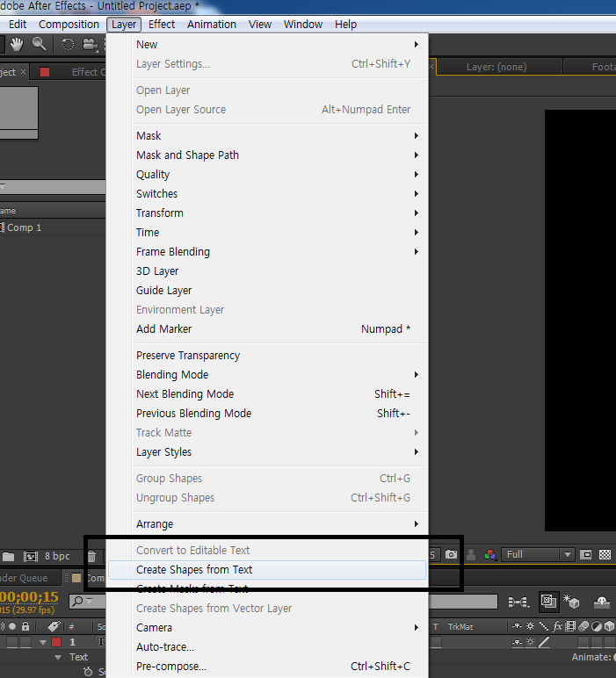Click the lock column header icon
Viewport: 616px width, 678px height.
click(25, 625)
